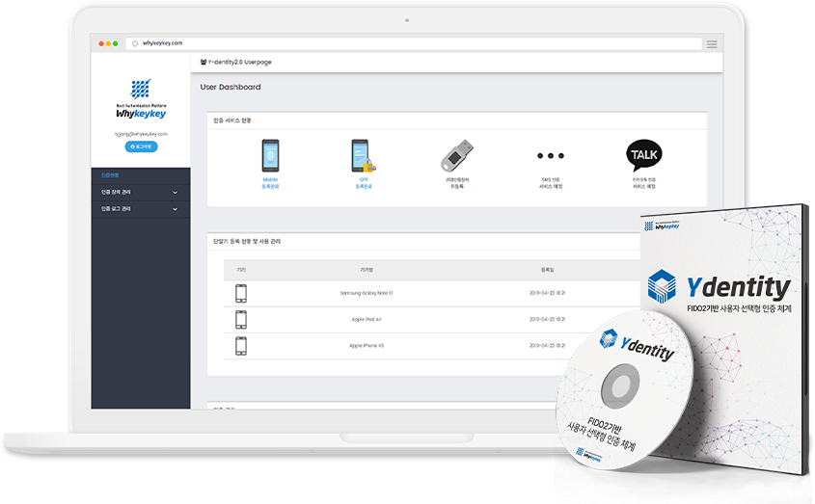Screen dimensions: 815x504
Task: Click the label under the TALK icon
Action: click(644, 183)
